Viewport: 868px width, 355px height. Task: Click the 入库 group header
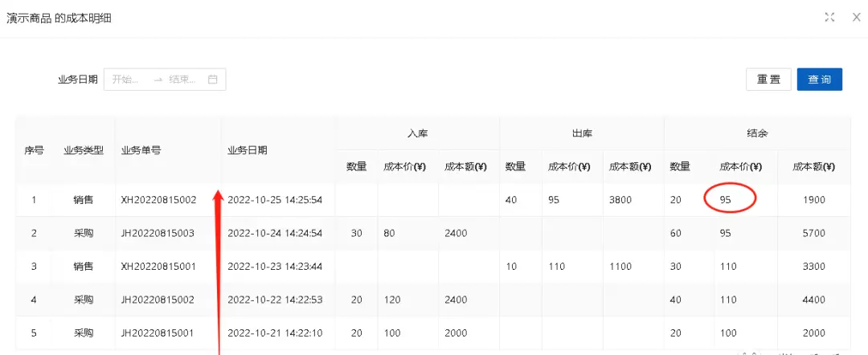point(417,133)
